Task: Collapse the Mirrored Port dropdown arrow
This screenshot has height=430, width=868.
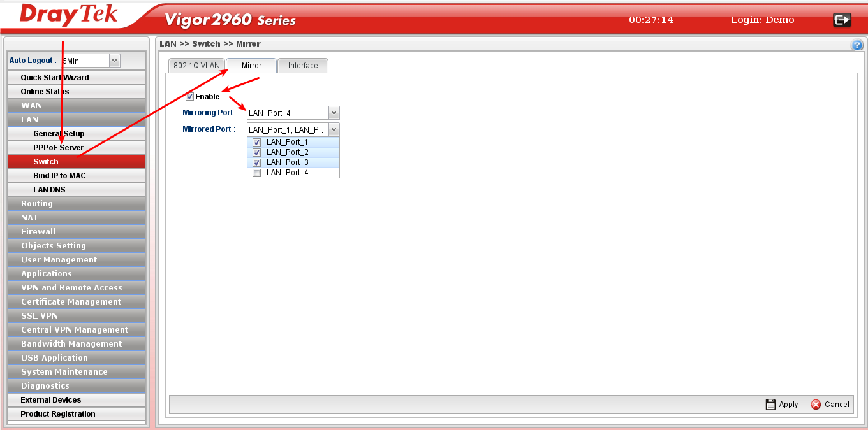Action: pos(334,130)
